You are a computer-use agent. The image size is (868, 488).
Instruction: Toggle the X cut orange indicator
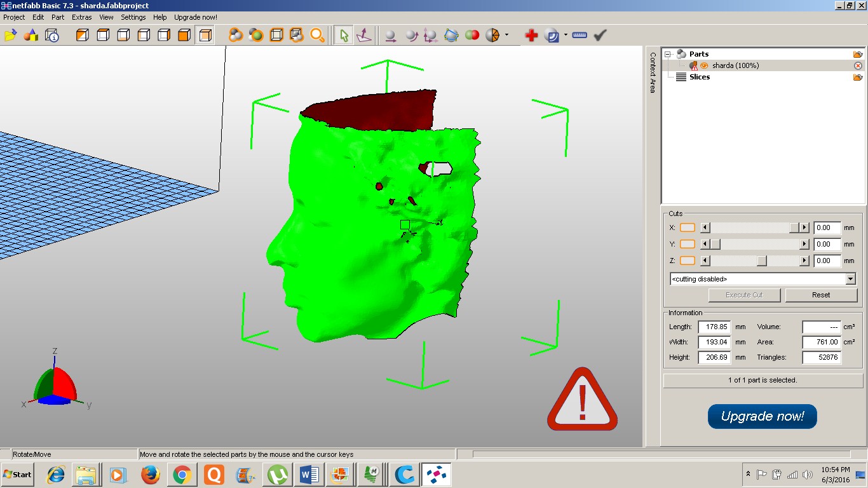pyautogui.click(x=688, y=227)
